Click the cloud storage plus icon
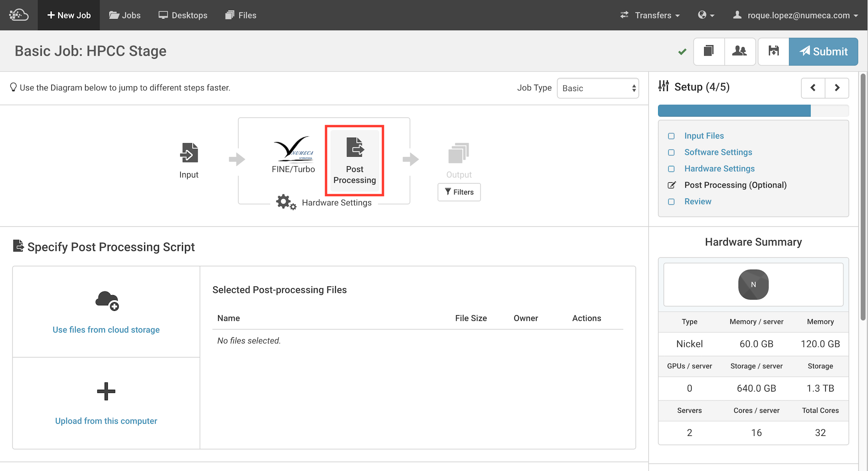Image resolution: width=868 pixels, height=471 pixels. (x=107, y=301)
